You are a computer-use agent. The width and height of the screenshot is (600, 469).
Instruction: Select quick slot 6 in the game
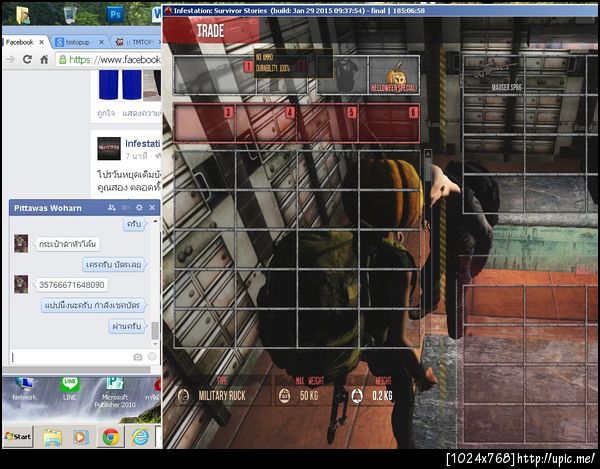tap(389, 123)
